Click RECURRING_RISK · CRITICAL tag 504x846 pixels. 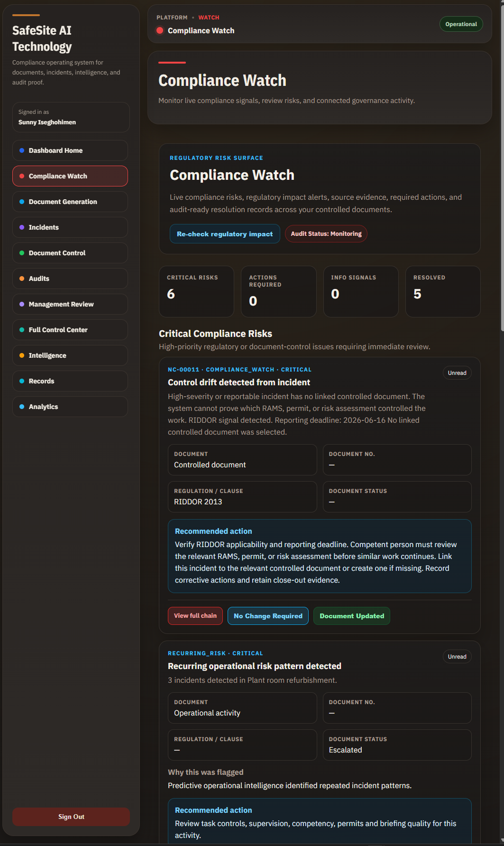(215, 653)
